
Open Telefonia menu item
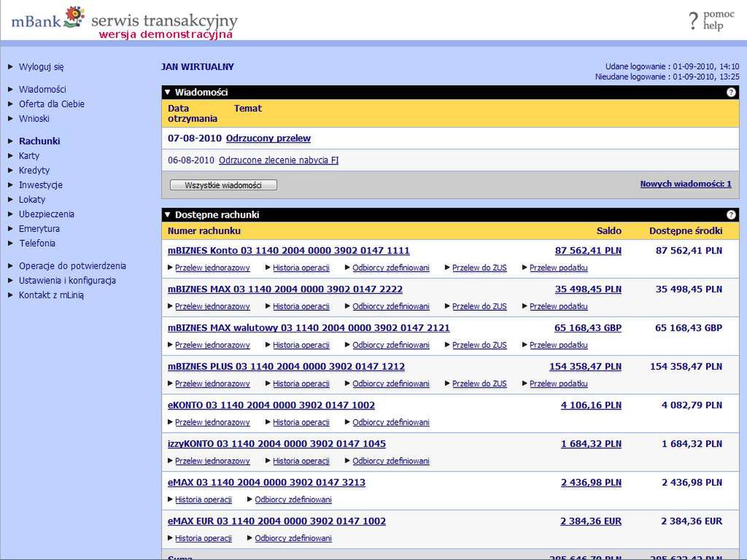(x=37, y=243)
